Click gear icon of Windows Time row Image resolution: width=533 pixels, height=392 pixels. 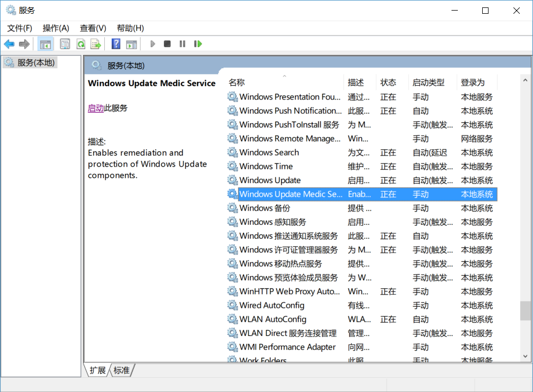(232, 166)
